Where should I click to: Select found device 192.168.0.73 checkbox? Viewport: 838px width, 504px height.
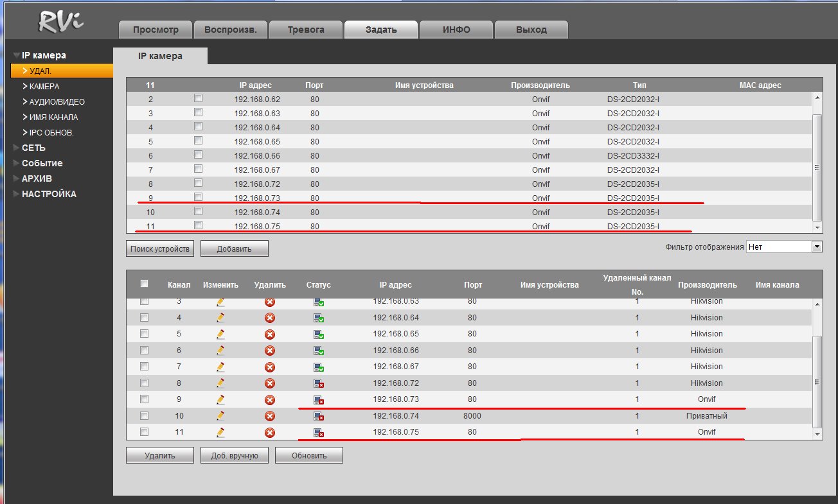click(x=198, y=197)
